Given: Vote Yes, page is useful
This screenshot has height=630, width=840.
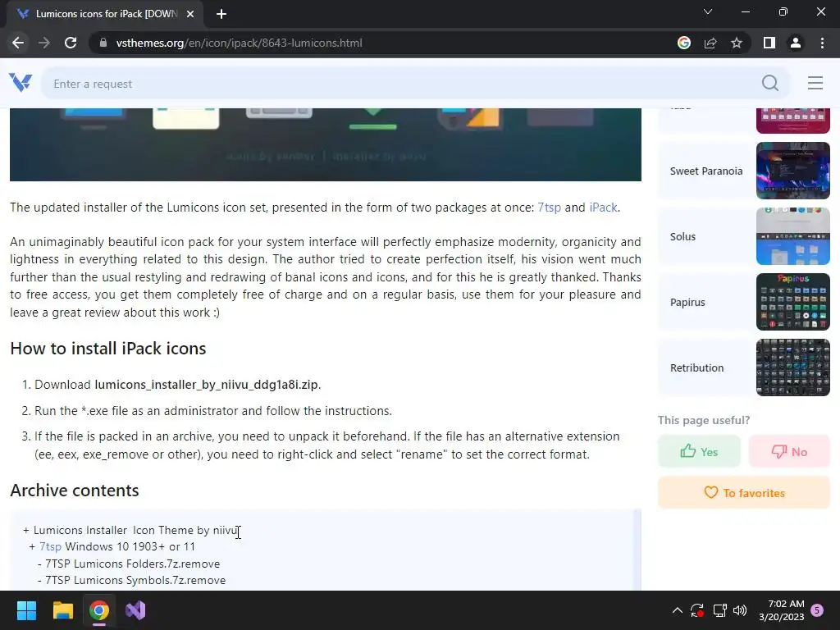Looking at the screenshot, I should pos(699,452).
